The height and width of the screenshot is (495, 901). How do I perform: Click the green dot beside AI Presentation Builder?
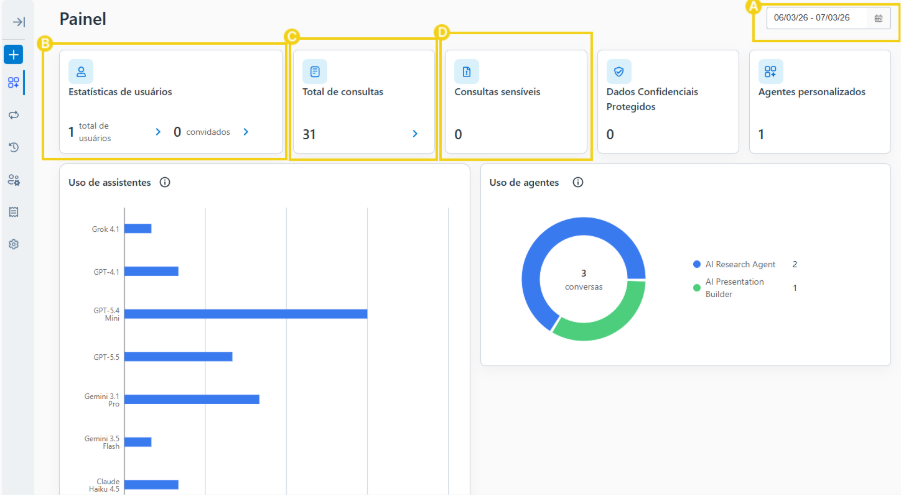(696, 288)
